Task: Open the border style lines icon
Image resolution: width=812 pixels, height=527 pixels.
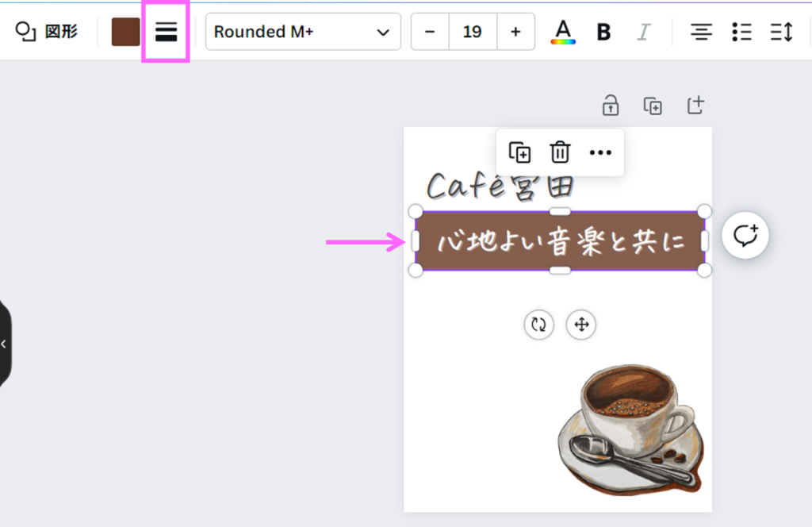Action: point(166,32)
